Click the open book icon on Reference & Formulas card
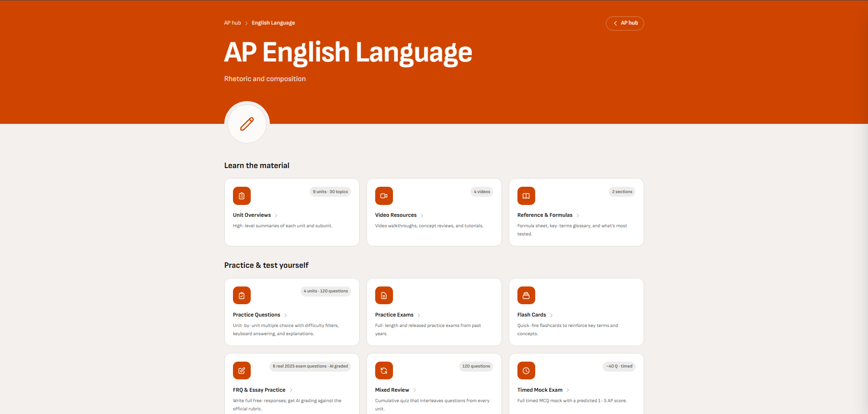Viewport: 868px width, 414px height. pyautogui.click(x=526, y=196)
